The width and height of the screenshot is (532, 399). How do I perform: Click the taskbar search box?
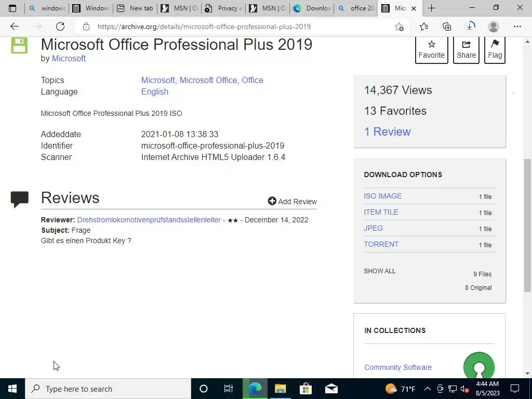pos(108,389)
